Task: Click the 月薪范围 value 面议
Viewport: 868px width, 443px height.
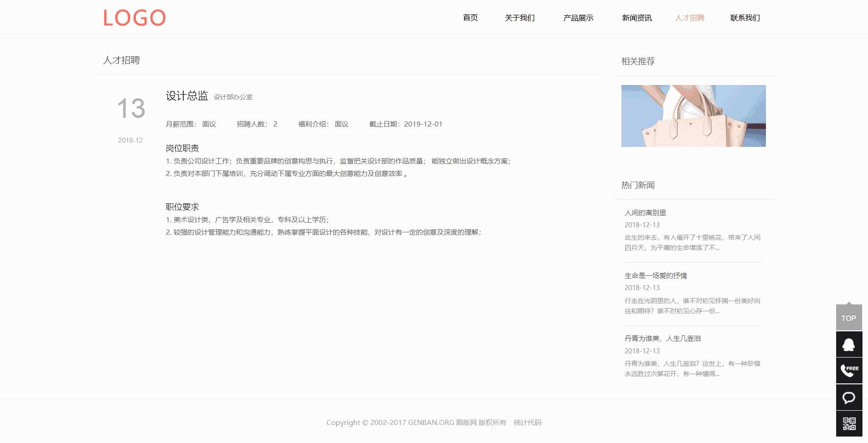Action: (209, 124)
